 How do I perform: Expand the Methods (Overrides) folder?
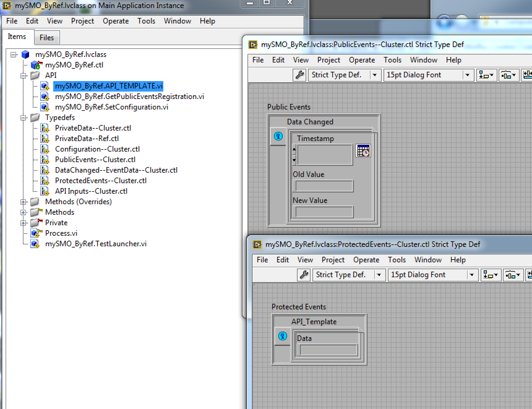coord(24,202)
